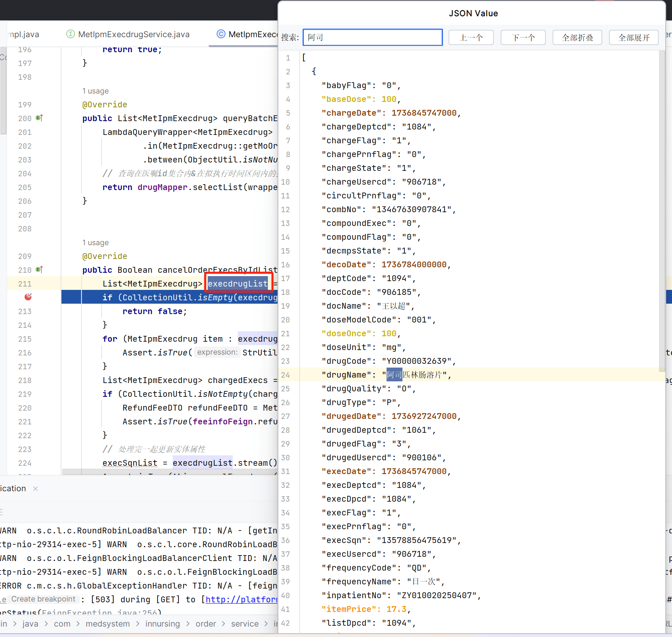
Task: Click the override gutter icon at line 210
Action: click(x=39, y=270)
